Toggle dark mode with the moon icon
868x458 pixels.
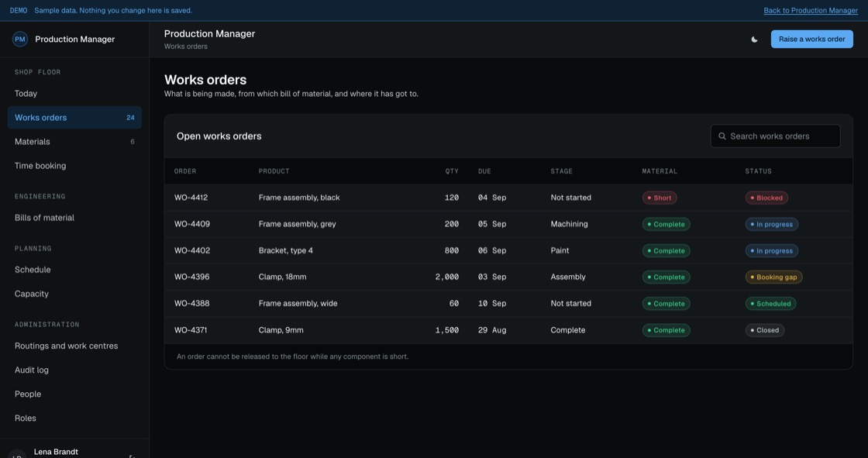tap(754, 40)
